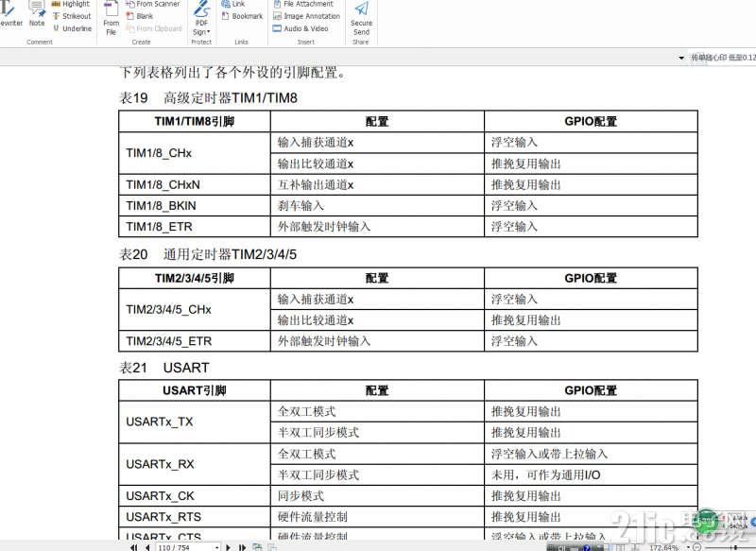Select the 表21 USART heading
756x551 pixels.
pyautogui.click(x=163, y=368)
